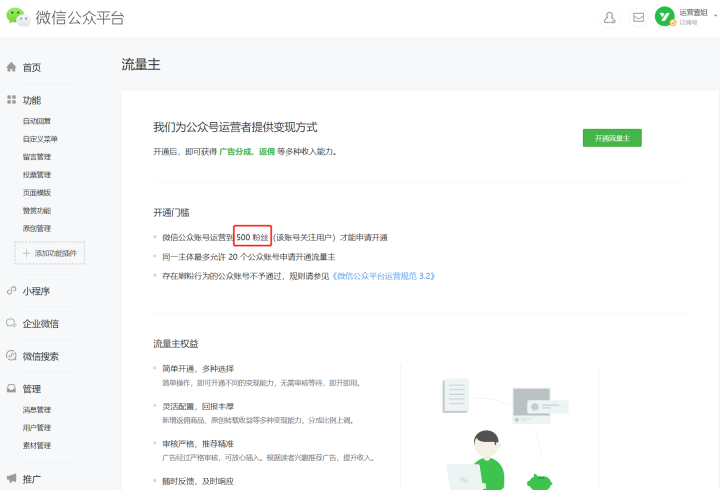720x490 pixels.
Task: Open 微信搜索 via its circular icon
Action: (11, 355)
